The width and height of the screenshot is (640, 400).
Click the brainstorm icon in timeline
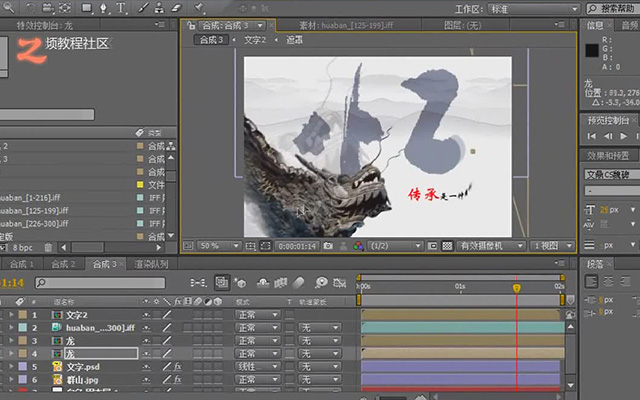pos(321,282)
